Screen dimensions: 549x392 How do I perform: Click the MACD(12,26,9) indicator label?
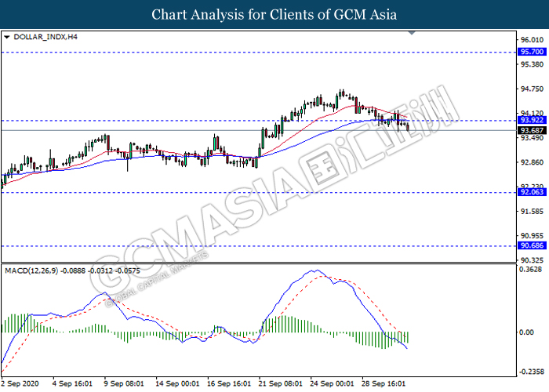30,270
